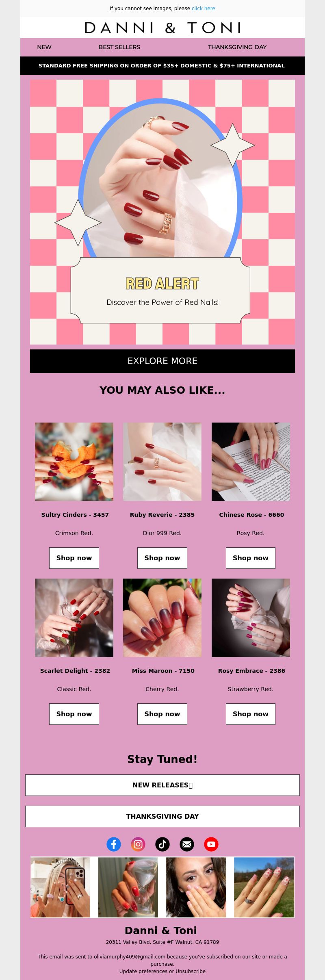Image resolution: width=325 pixels, height=980 pixels.
Task: Open the Instagram social icon
Action: tap(138, 844)
